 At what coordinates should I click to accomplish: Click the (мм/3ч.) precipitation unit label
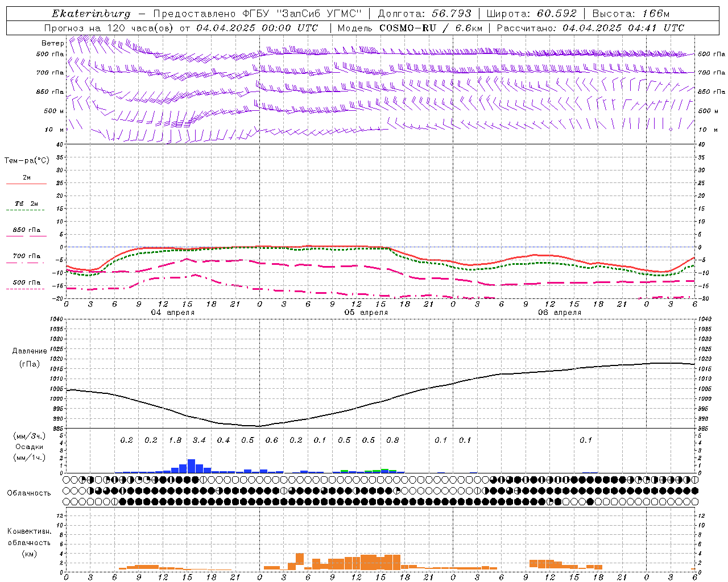[x=30, y=436]
